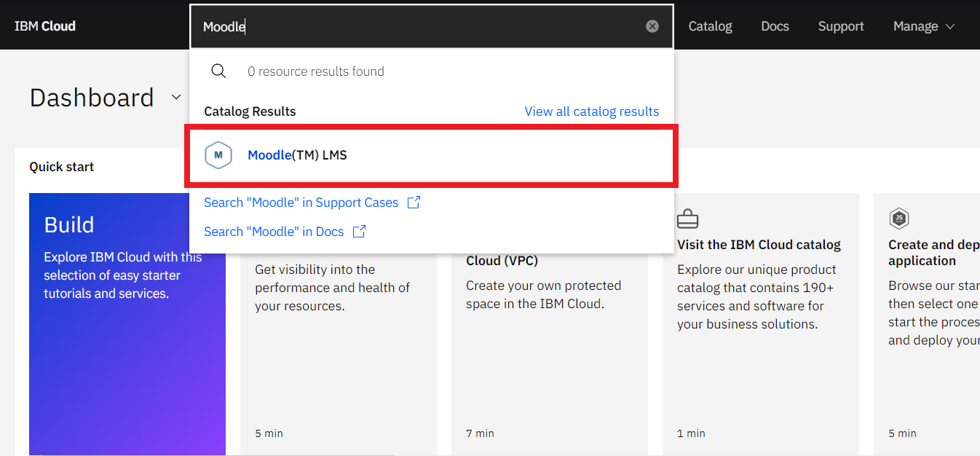
Task: Search "Moodle" in Support Cases
Action: coord(301,203)
